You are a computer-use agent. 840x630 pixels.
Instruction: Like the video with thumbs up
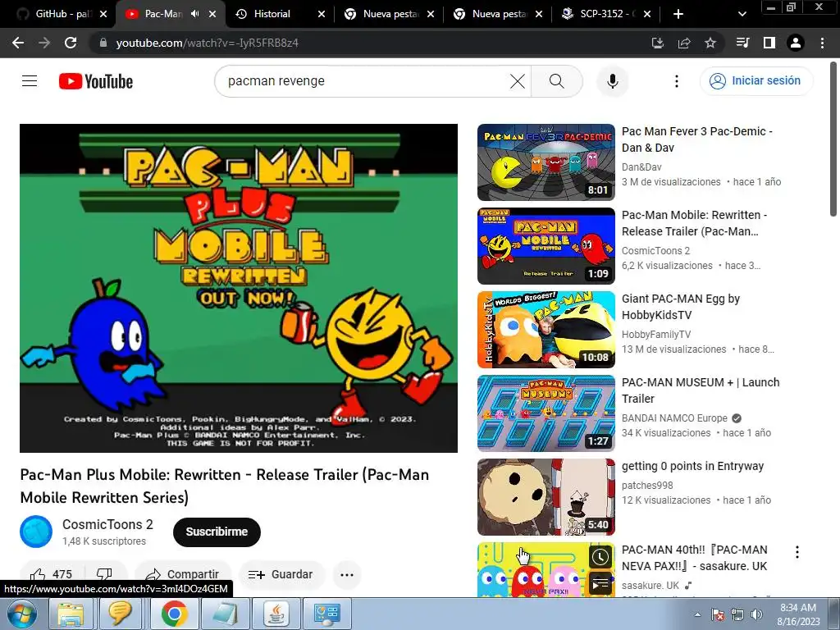click(x=52, y=574)
